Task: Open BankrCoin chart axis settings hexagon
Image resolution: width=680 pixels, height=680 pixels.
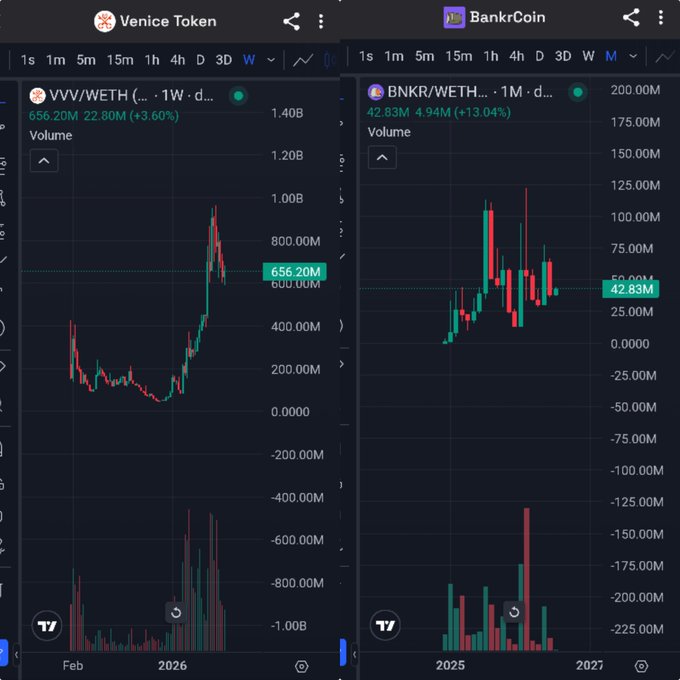Action: pos(641,666)
